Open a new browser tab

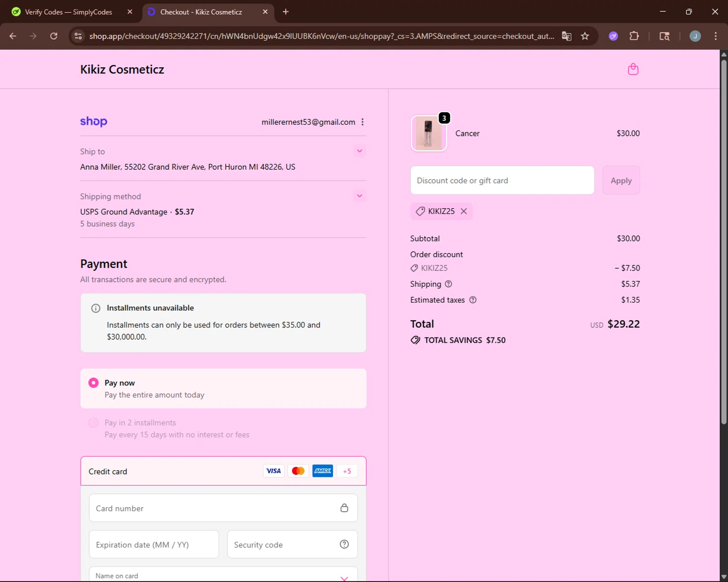coord(285,12)
